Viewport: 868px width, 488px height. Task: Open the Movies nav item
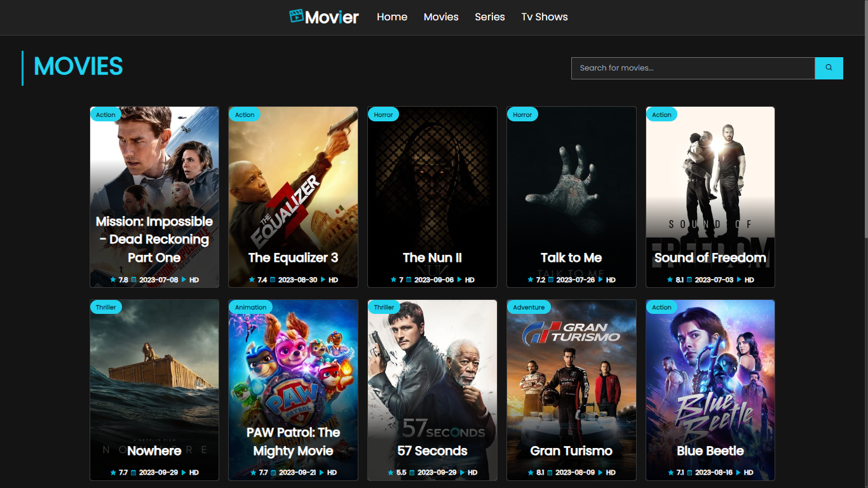pos(441,17)
